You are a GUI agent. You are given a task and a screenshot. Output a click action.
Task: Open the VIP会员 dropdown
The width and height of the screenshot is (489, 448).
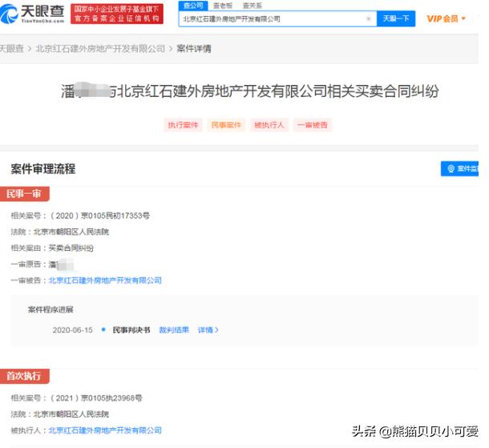pos(446,18)
